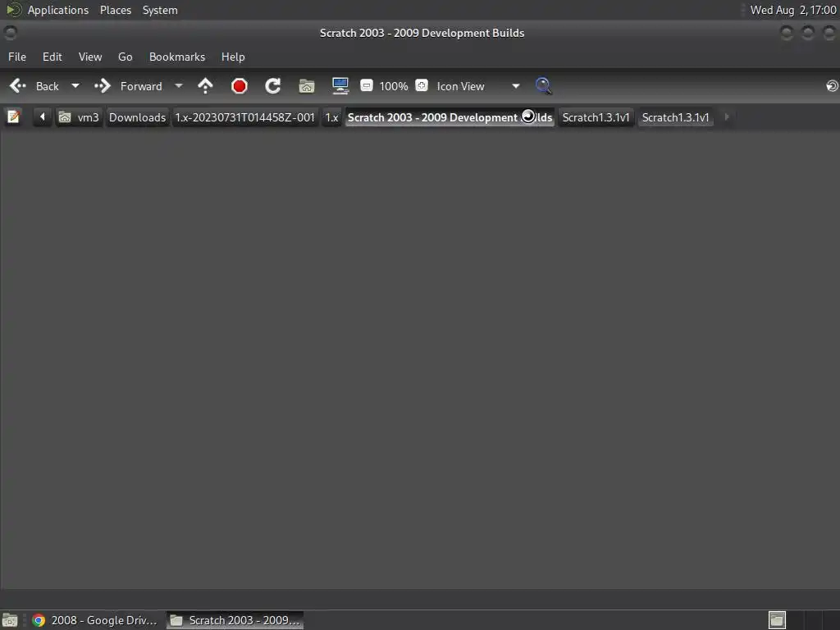Open the Applications menu in top panel
Screen dimensions: 840x630
pos(48,10)
